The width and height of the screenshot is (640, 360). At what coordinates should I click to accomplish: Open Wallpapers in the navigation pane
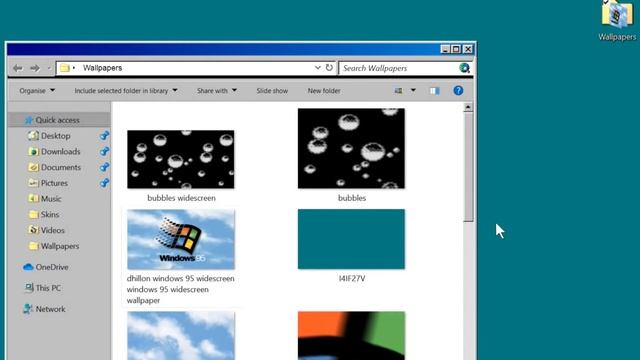tap(60, 246)
